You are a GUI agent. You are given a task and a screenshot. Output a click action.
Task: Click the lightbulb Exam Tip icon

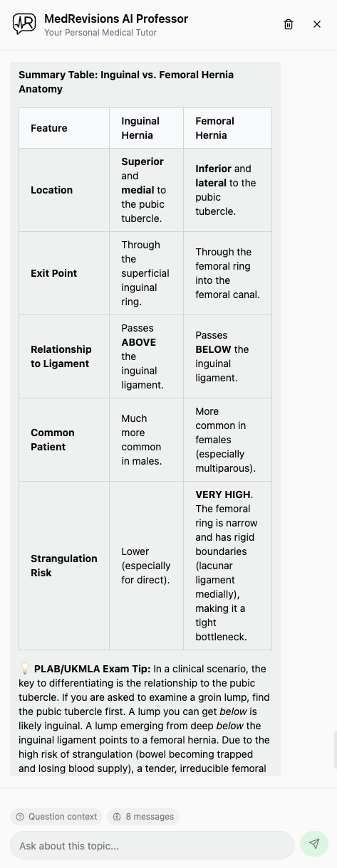[24, 669]
